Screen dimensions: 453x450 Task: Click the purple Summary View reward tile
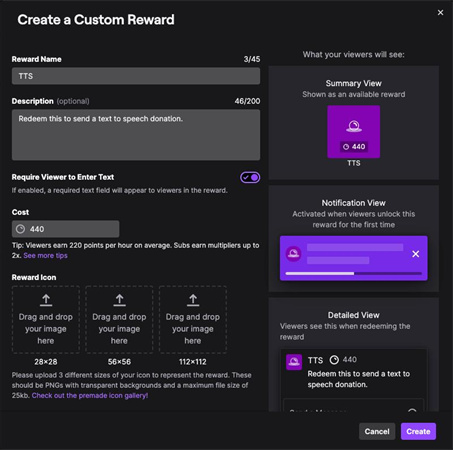point(354,132)
